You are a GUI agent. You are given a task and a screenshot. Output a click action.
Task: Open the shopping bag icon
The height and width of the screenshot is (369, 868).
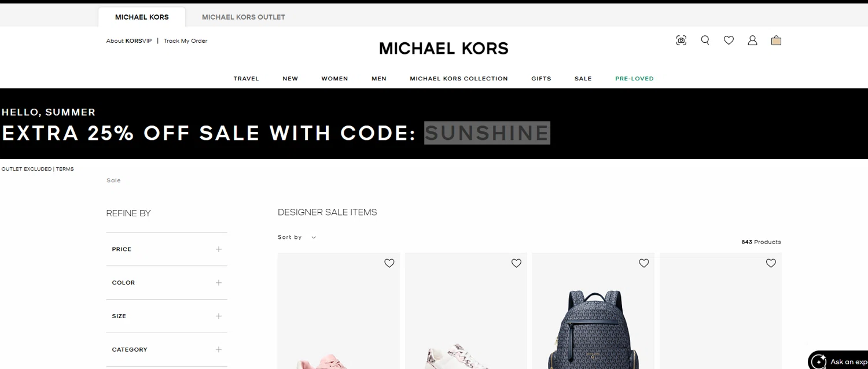[776, 40]
